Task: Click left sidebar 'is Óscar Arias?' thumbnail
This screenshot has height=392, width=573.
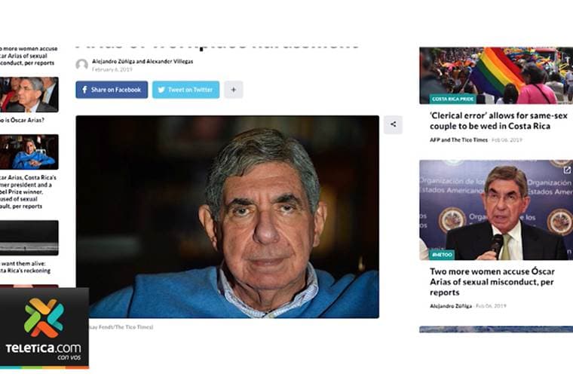Action: [x=29, y=95]
